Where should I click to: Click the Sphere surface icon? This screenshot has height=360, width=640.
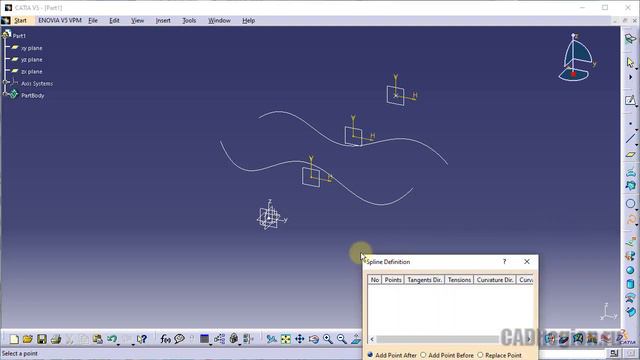(x=630, y=270)
